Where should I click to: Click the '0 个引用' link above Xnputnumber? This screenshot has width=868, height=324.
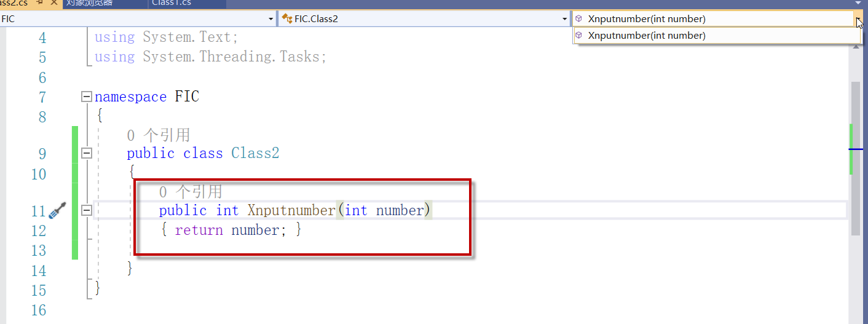[x=190, y=192]
